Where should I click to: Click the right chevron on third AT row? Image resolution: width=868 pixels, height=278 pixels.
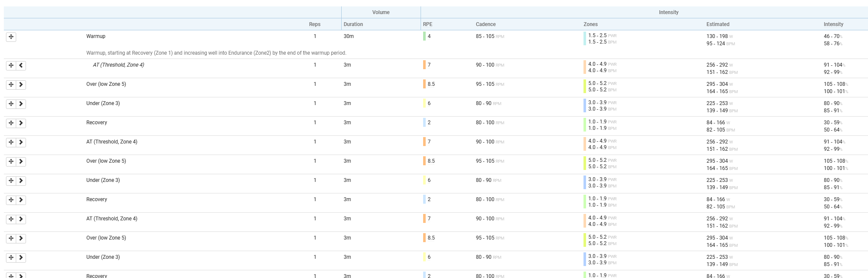click(21, 219)
